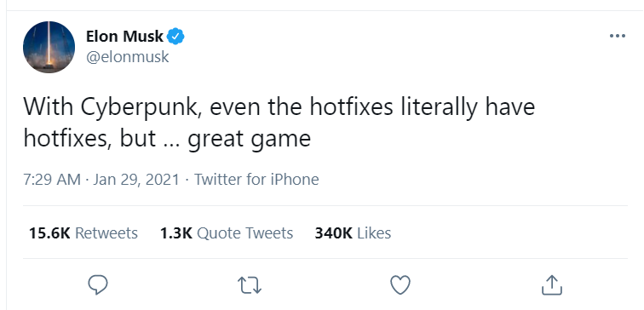The image size is (644, 310).
Task: Click the retweet arrows icon
Action: [x=250, y=285]
